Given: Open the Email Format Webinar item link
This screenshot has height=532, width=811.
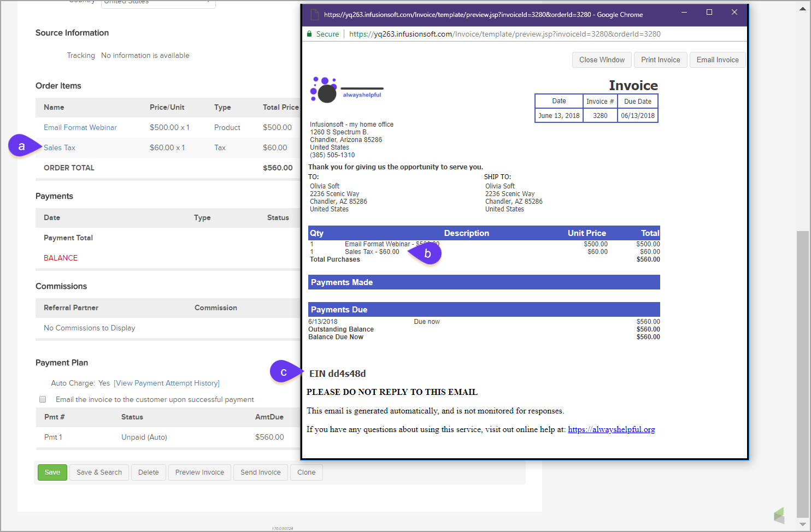Looking at the screenshot, I should pyautogui.click(x=80, y=127).
